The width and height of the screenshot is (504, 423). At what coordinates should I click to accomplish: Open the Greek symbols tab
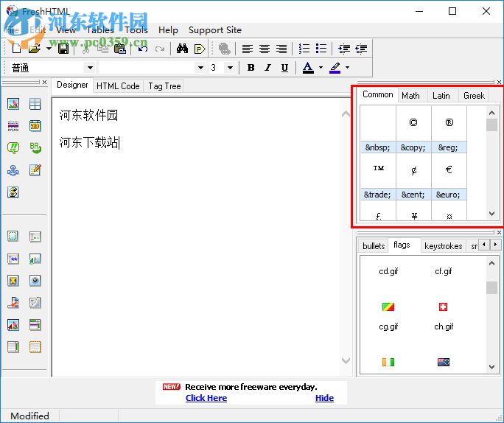(474, 96)
